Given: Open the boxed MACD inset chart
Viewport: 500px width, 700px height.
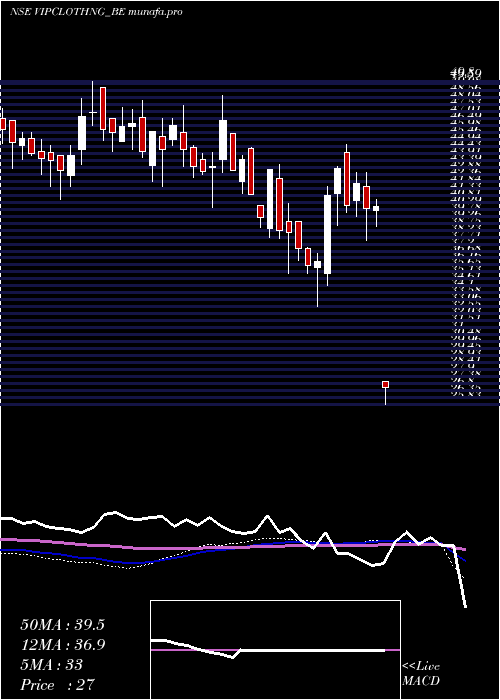Looking at the screenshot, I should (x=275, y=650).
